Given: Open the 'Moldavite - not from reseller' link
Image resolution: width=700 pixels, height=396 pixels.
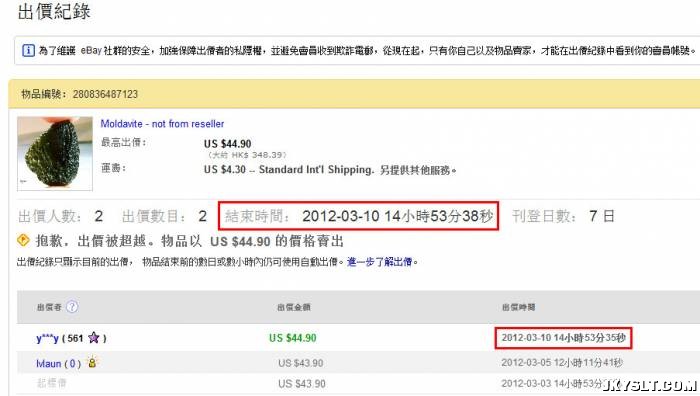Looking at the screenshot, I should pyautogui.click(x=162, y=124).
